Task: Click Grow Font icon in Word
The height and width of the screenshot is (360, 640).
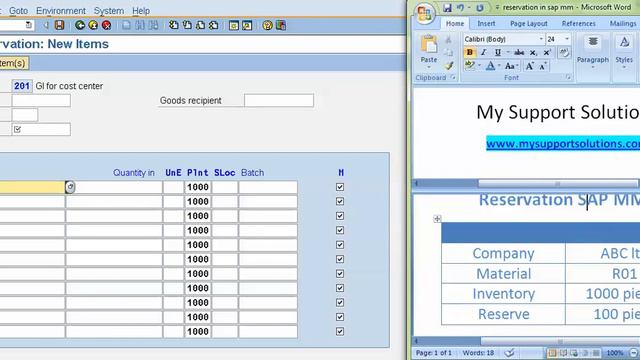Action: click(529, 66)
